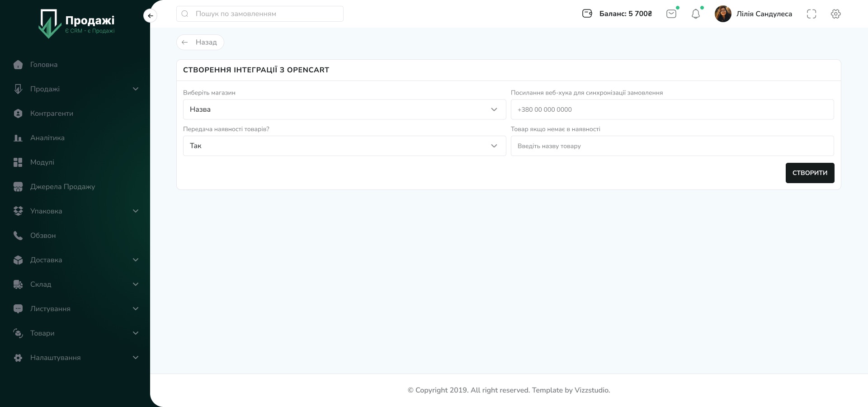Viewport: 868px width, 407px height.
Task: Click the Склад truck icon
Action: 18,284
